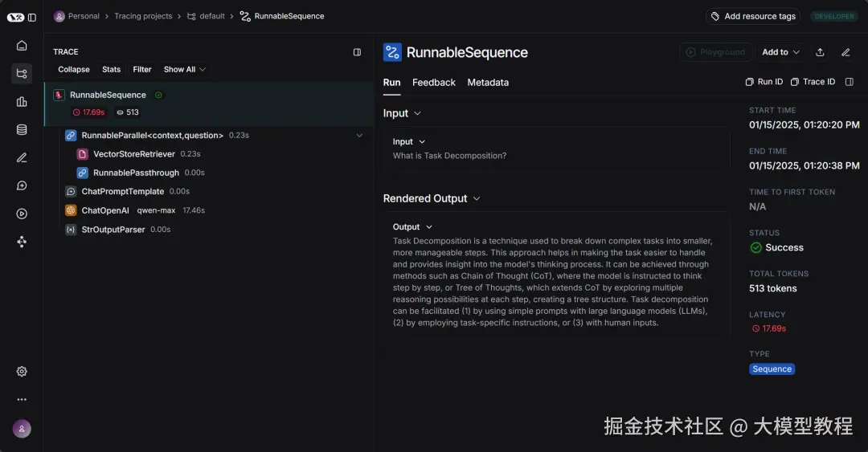The width and height of the screenshot is (868, 452).
Task: Open the Playground button
Action: pos(716,52)
